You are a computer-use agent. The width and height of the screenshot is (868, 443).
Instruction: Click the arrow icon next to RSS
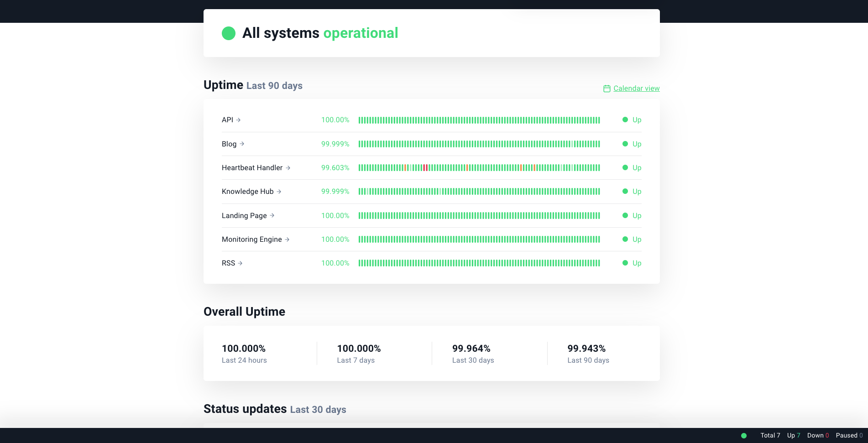tap(240, 263)
